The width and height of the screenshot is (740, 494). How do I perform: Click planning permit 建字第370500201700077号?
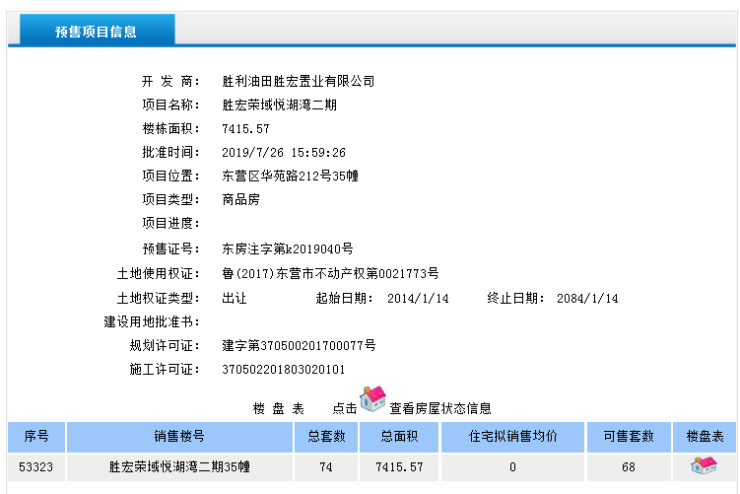[299, 346]
